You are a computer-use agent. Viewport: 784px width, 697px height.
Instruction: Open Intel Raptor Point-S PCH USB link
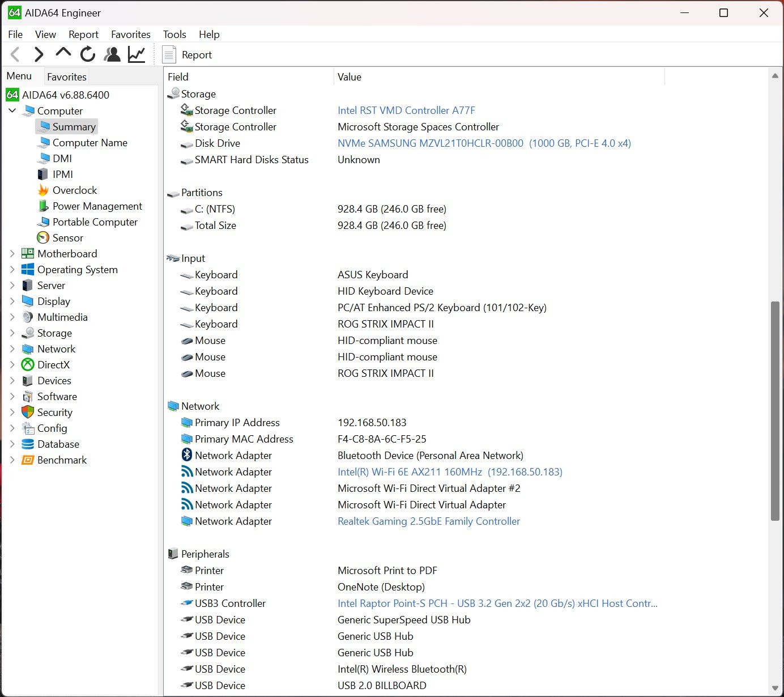(x=497, y=603)
